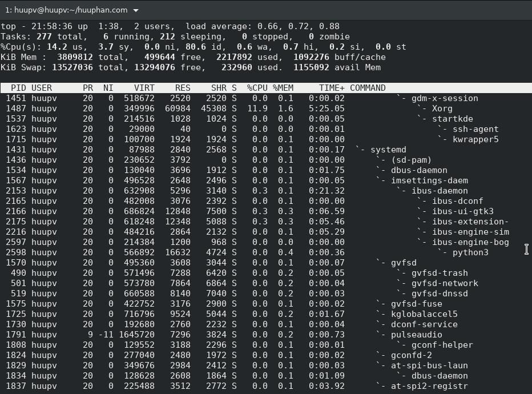Click PID 1791 of pulseaudio
Image resolution: width=532 pixels, height=394 pixels.
coord(16,335)
